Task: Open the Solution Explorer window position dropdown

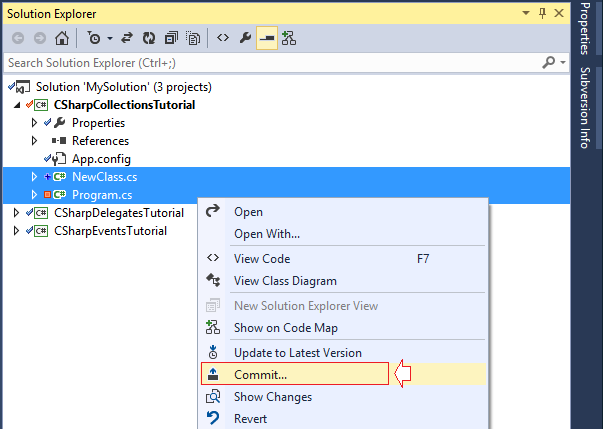Action: click(x=526, y=13)
